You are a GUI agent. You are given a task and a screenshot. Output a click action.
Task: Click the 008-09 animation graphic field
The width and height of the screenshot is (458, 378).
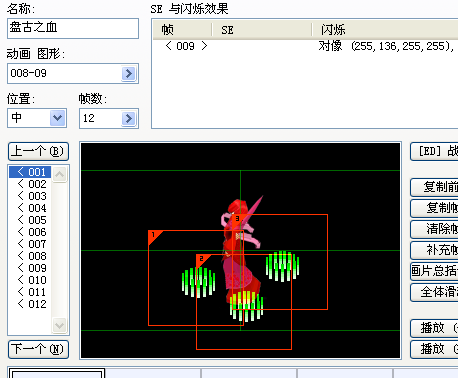[x=73, y=73]
